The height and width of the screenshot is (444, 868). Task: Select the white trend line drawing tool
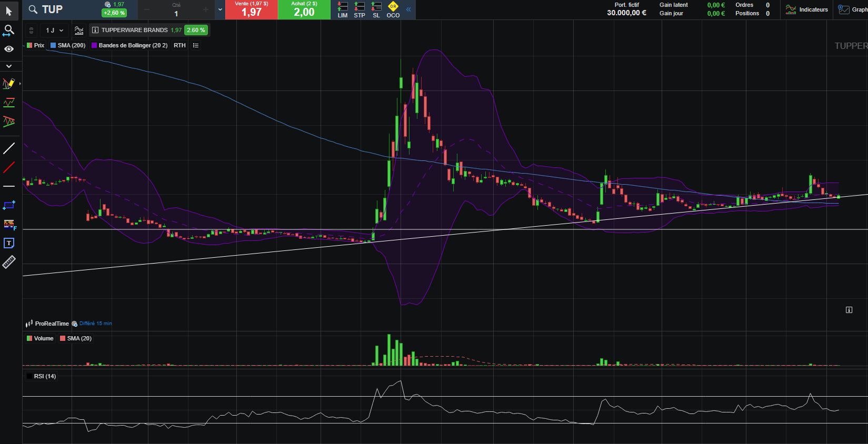pyautogui.click(x=9, y=148)
